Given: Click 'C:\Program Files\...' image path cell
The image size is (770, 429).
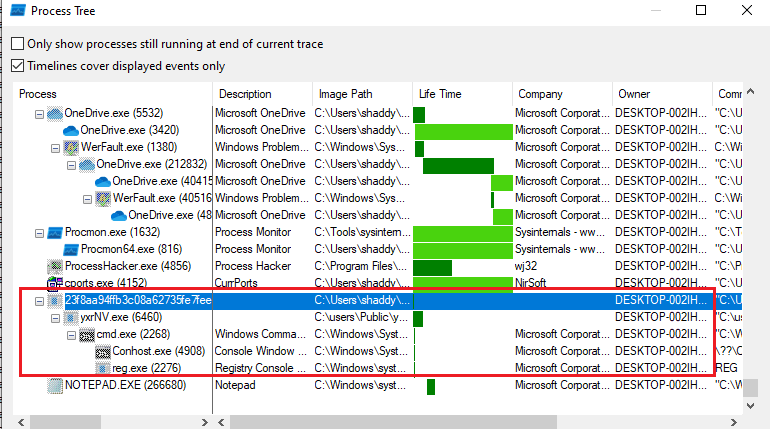Looking at the screenshot, I should click(361, 266).
